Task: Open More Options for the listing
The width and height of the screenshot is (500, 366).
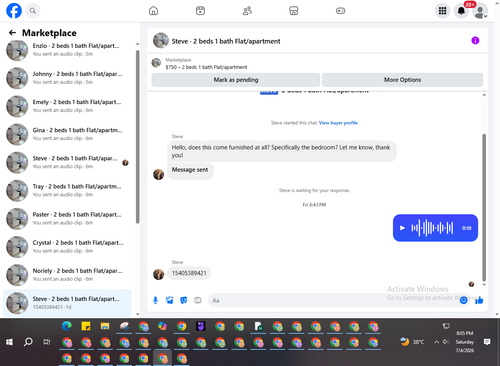Action: [x=402, y=80]
